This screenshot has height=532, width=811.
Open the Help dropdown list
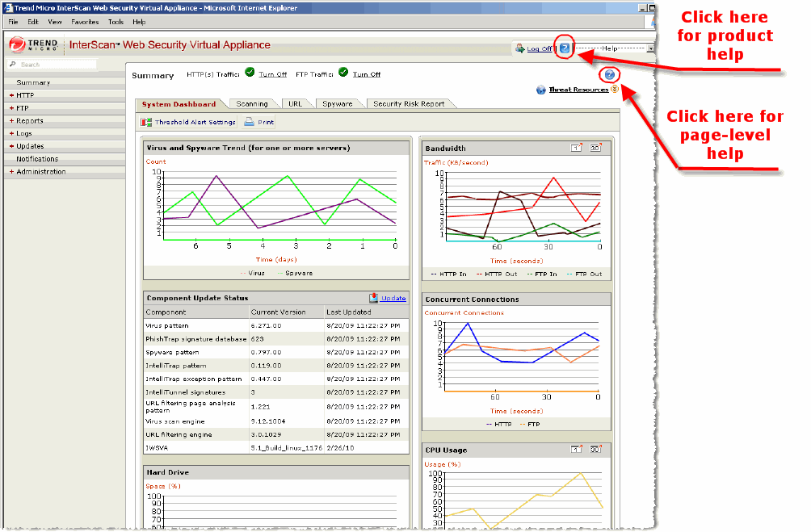coord(650,48)
